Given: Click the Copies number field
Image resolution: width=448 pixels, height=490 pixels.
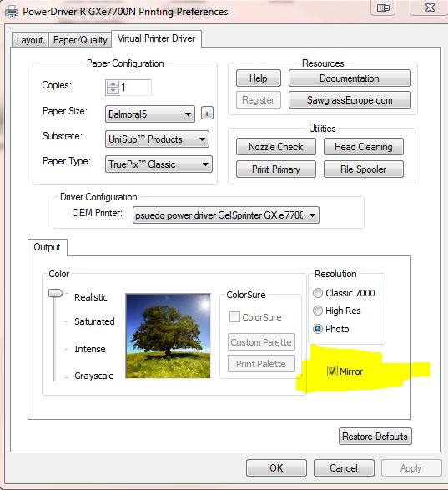Looking at the screenshot, I should 135,88.
